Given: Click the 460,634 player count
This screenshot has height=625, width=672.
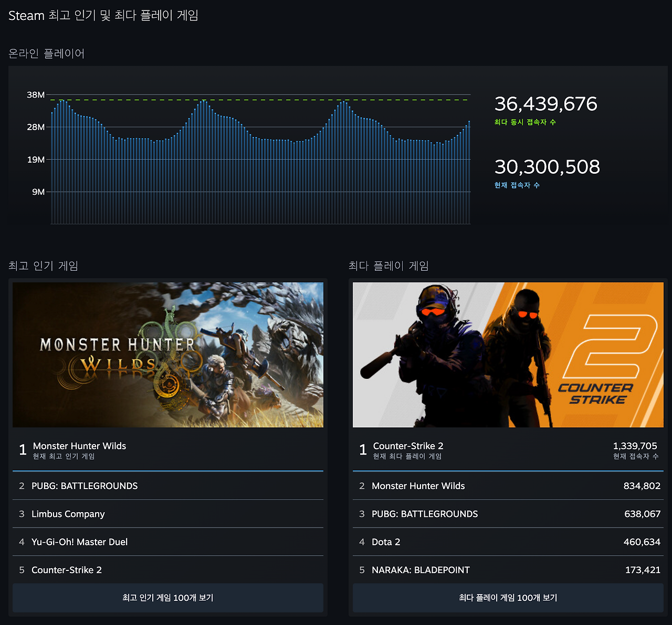Looking at the screenshot, I should pos(642,542).
